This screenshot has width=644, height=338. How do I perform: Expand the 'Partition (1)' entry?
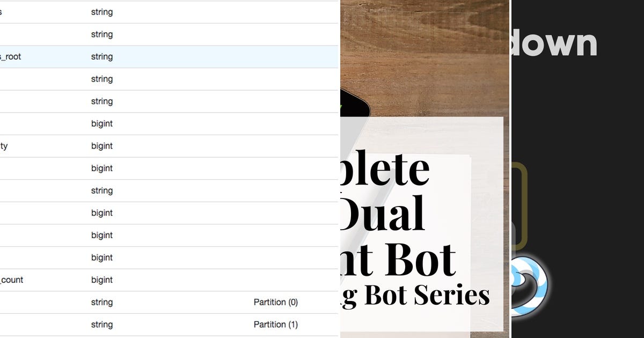(x=276, y=324)
